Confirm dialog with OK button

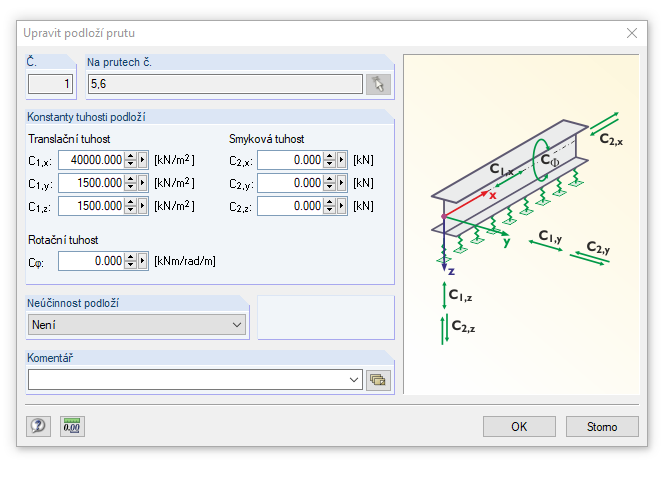(x=519, y=427)
